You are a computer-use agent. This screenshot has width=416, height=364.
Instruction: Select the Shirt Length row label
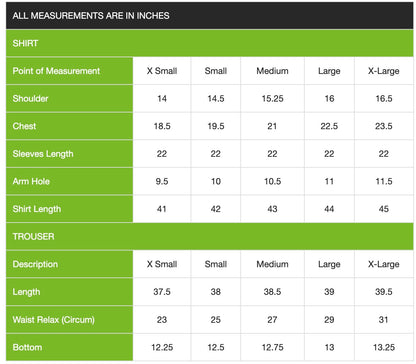pos(69,209)
